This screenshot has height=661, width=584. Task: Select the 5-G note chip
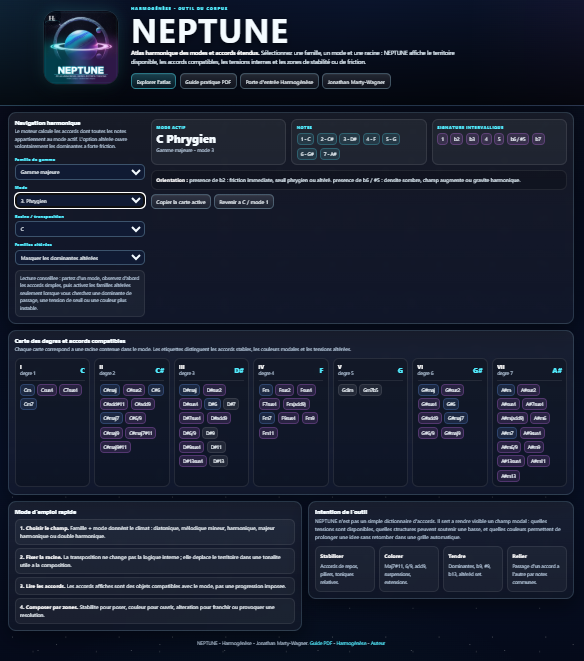pos(391,139)
